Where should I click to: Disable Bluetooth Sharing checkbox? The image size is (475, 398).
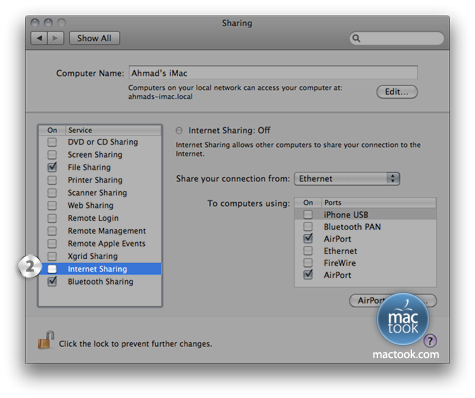tap(52, 281)
